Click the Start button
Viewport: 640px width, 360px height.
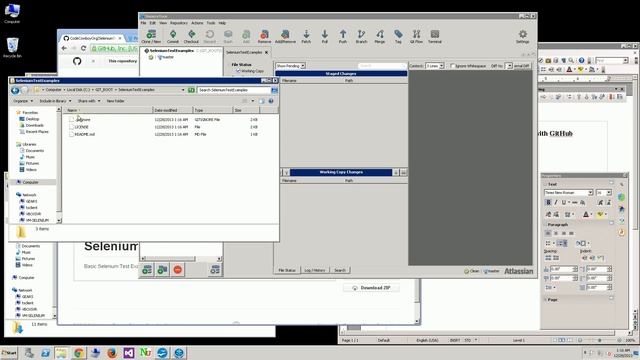pyautogui.click(x=9, y=353)
